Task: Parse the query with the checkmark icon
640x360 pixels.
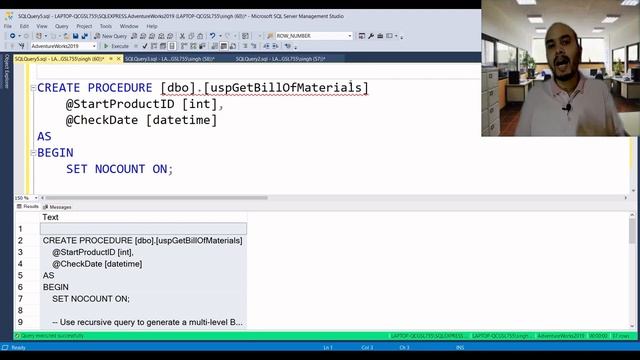Action: (x=144, y=46)
